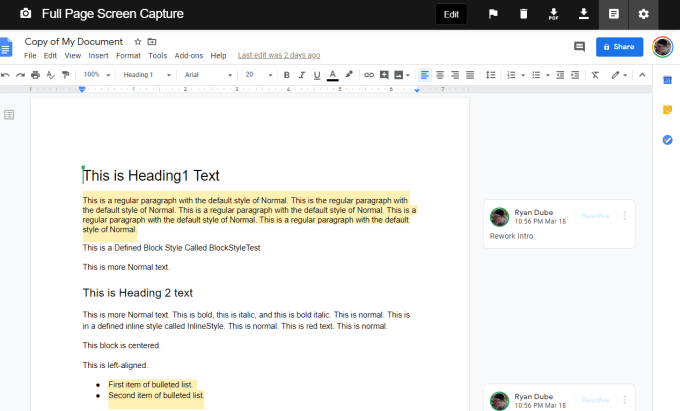The height and width of the screenshot is (411, 680).
Task: Open the Insert menu
Action: [98, 55]
